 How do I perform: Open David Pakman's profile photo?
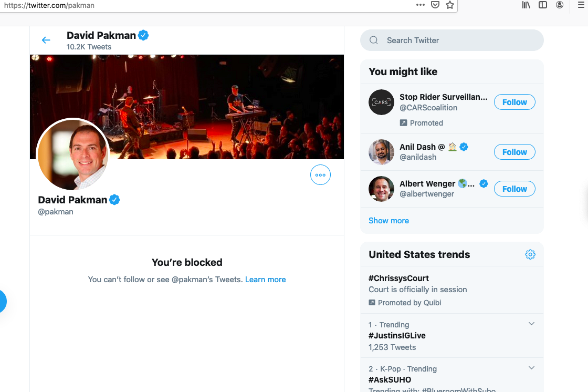pos(73,154)
